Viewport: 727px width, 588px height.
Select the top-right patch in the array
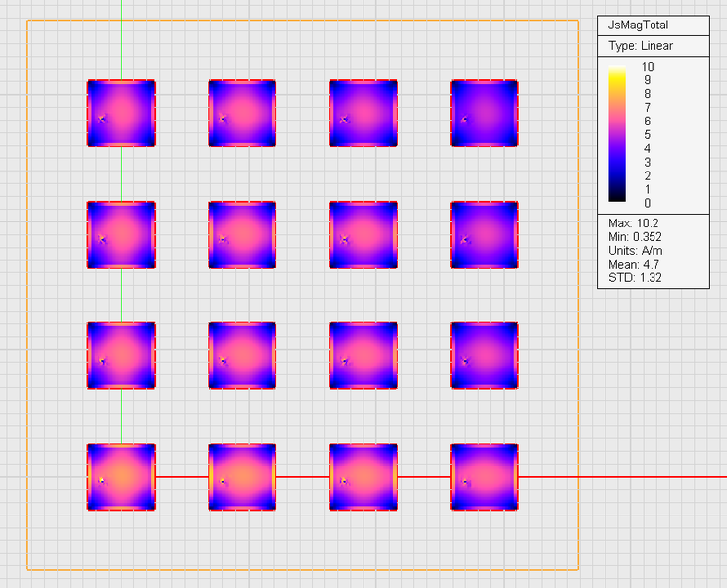(484, 114)
